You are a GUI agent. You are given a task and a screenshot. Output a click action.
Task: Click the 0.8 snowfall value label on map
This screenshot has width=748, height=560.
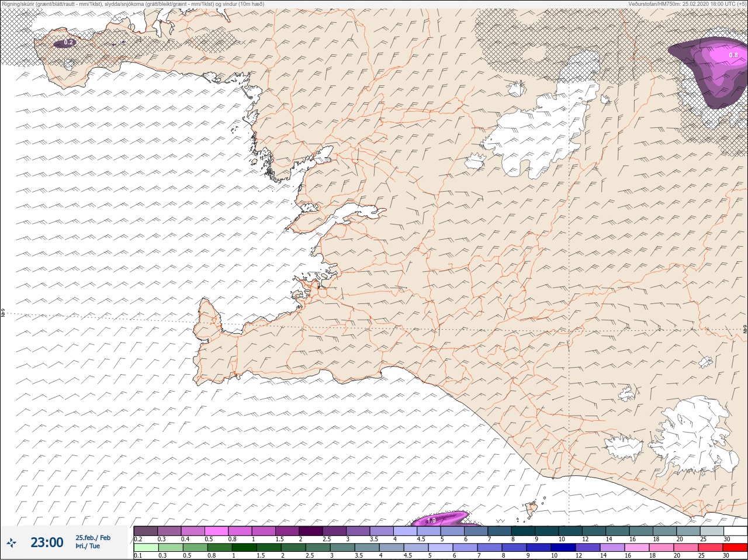733,55
